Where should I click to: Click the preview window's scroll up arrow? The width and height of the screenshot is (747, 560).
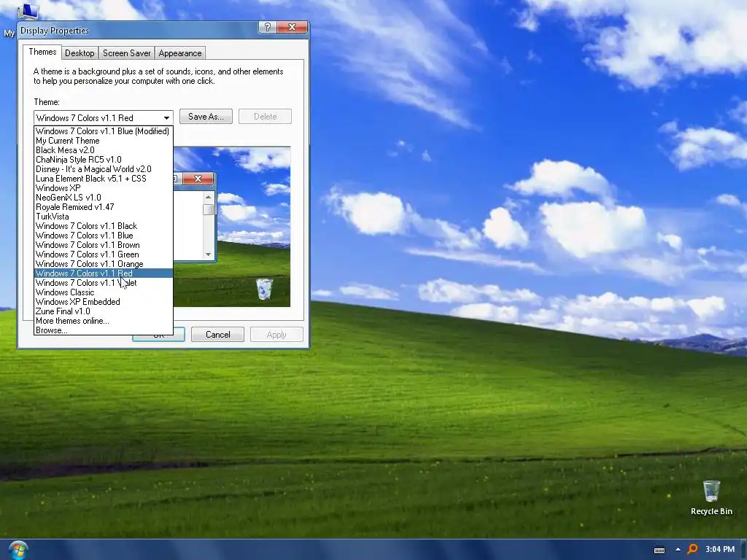[208, 197]
